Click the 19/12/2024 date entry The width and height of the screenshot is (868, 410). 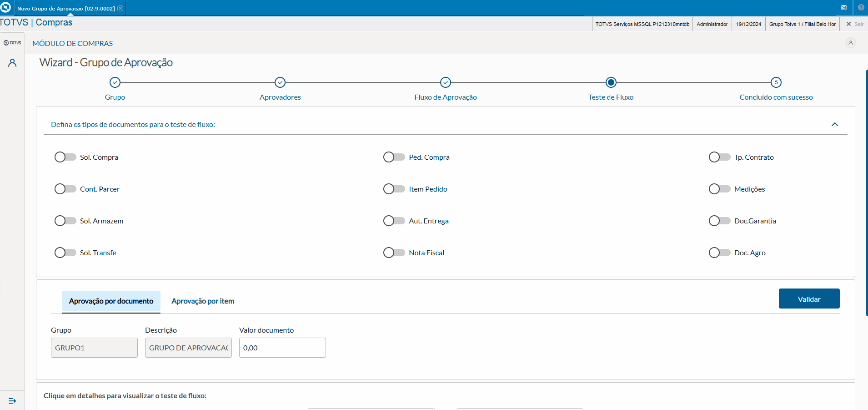[748, 24]
